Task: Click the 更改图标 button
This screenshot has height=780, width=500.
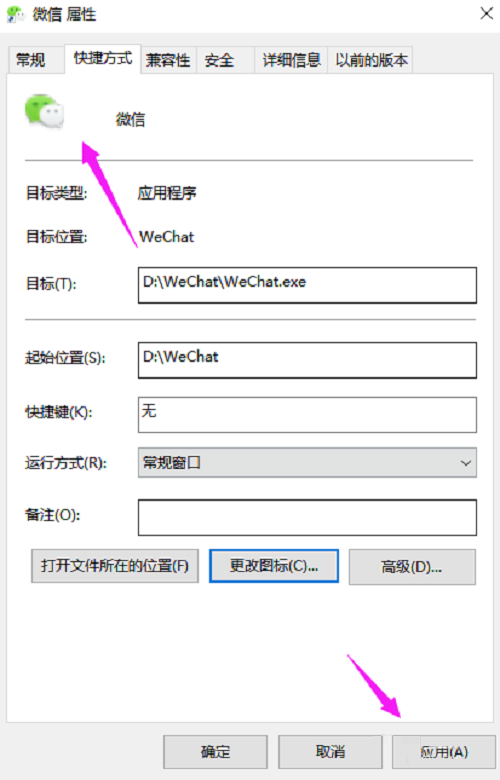Action: [x=274, y=566]
